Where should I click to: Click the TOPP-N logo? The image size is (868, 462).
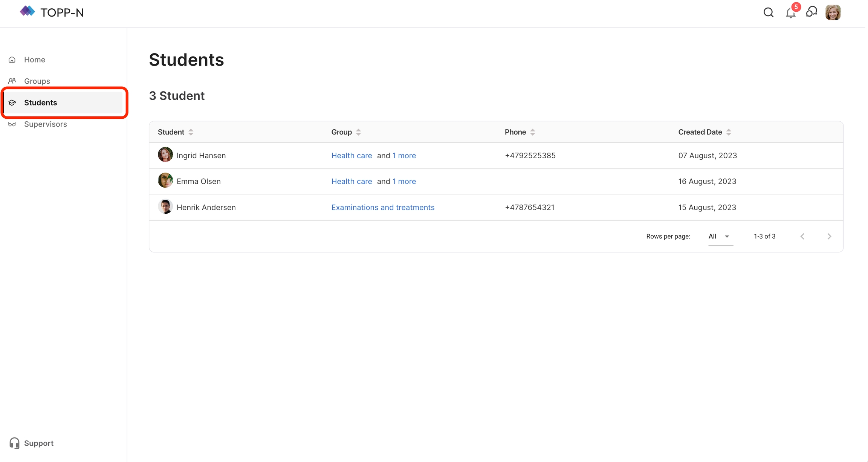(x=52, y=12)
